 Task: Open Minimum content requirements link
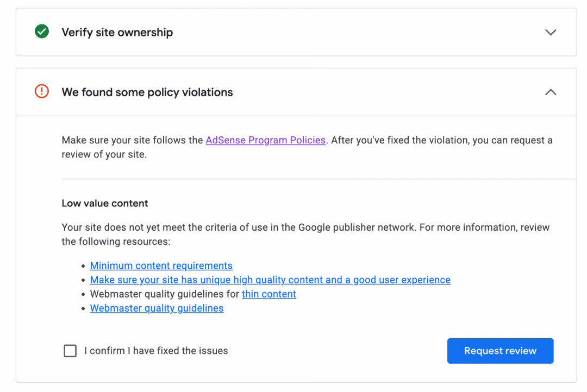161,265
